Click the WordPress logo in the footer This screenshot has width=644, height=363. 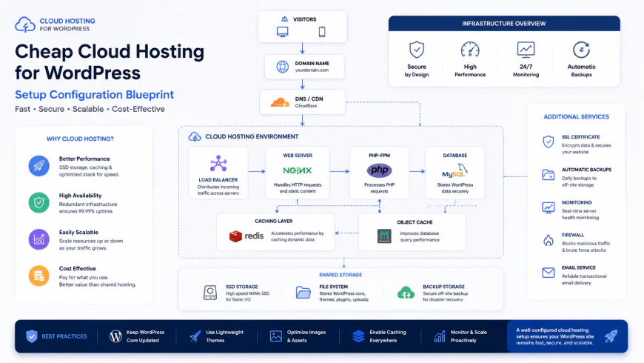[x=115, y=336]
